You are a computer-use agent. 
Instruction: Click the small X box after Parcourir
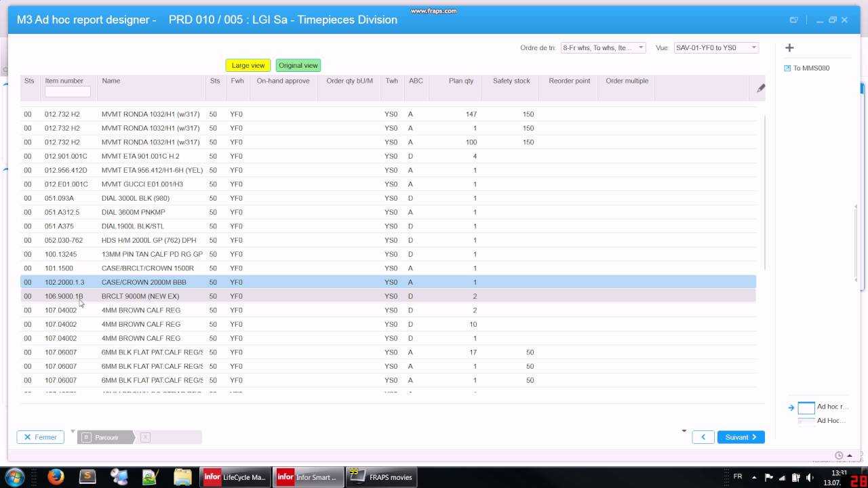click(x=145, y=437)
